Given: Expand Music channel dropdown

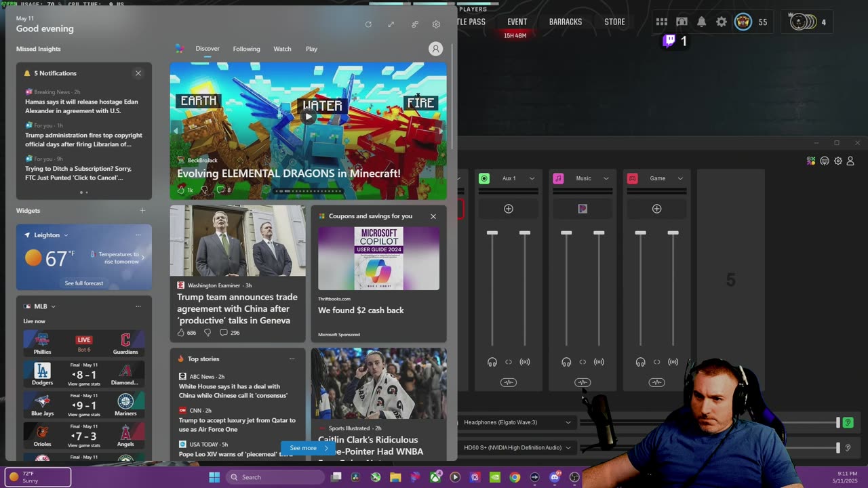Looking at the screenshot, I should coord(606,178).
